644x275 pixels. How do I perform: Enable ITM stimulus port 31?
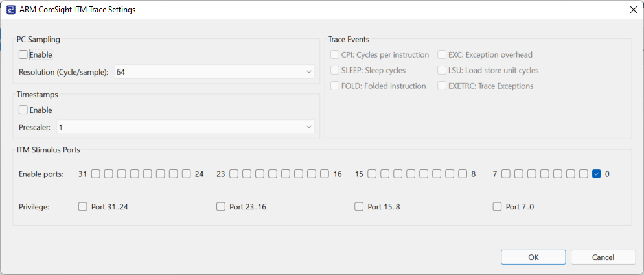tap(95, 174)
